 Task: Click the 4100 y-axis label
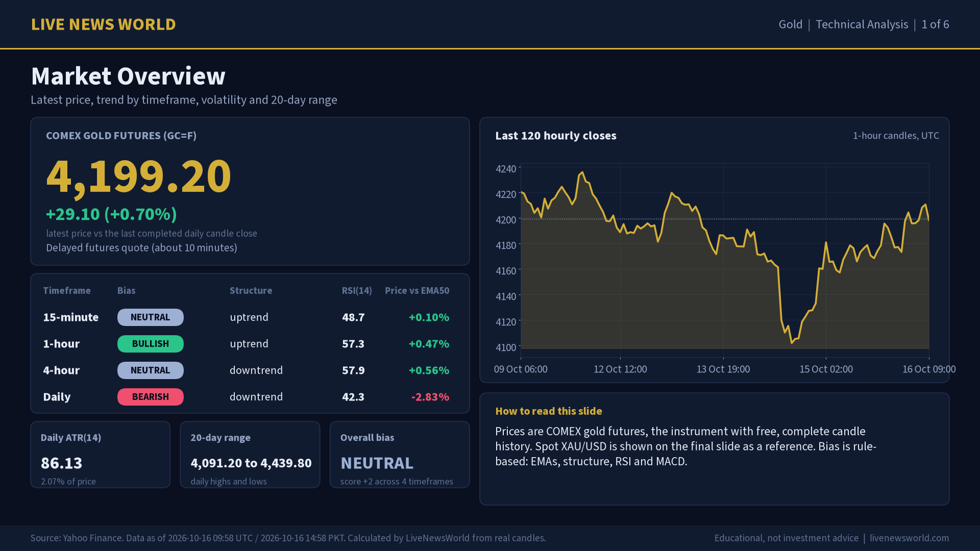[x=506, y=347]
